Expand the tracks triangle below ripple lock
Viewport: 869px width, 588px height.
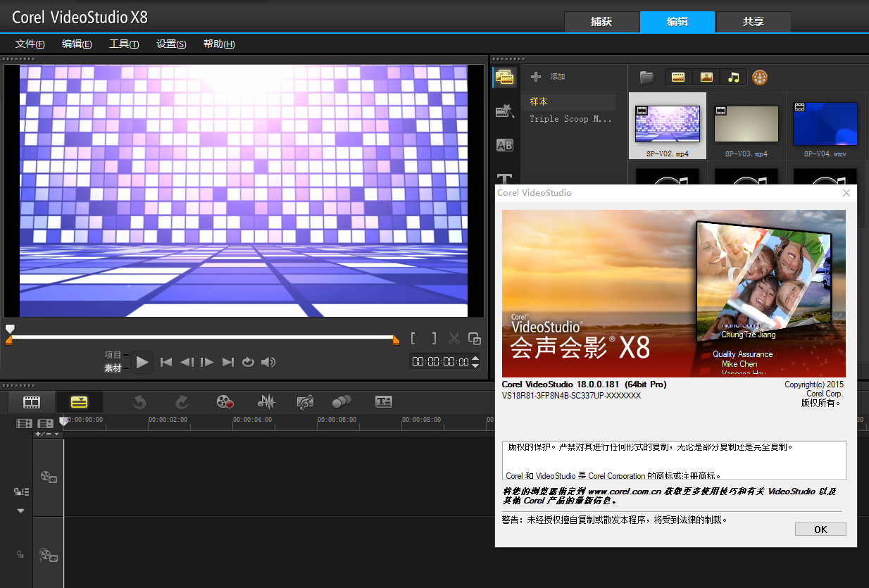click(20, 511)
